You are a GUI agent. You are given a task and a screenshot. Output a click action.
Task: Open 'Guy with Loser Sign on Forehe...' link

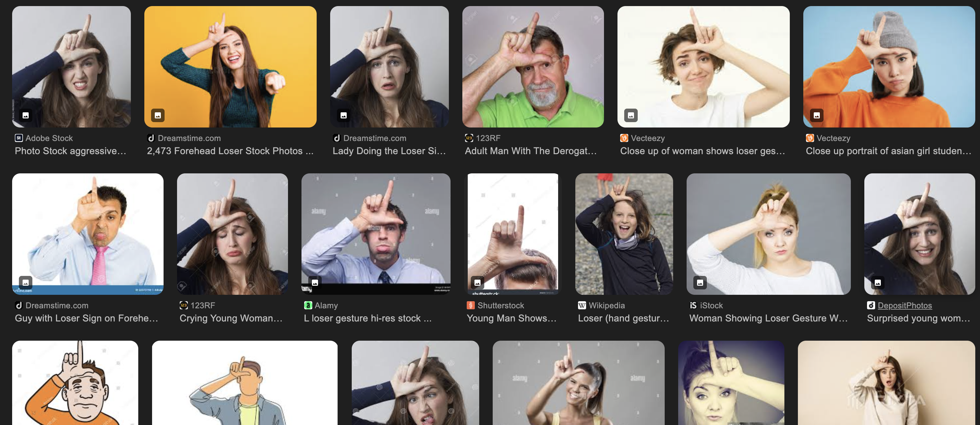pos(86,318)
